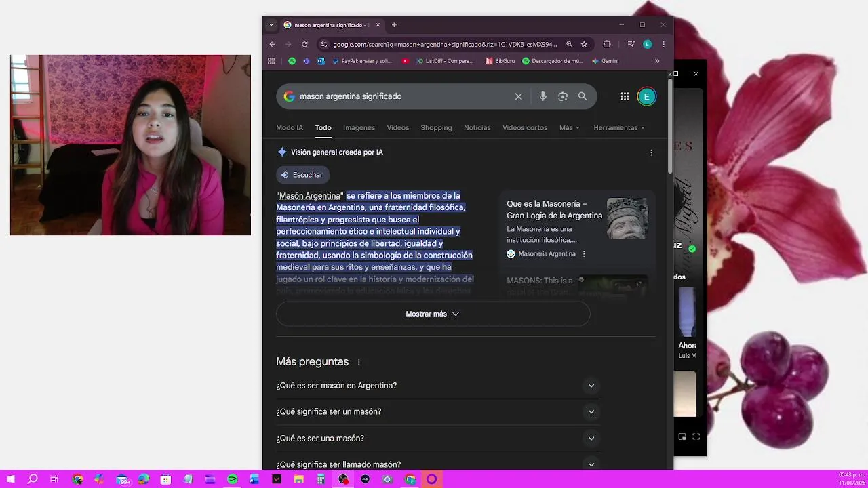
Task: Open a new browser tab
Action: point(394,25)
